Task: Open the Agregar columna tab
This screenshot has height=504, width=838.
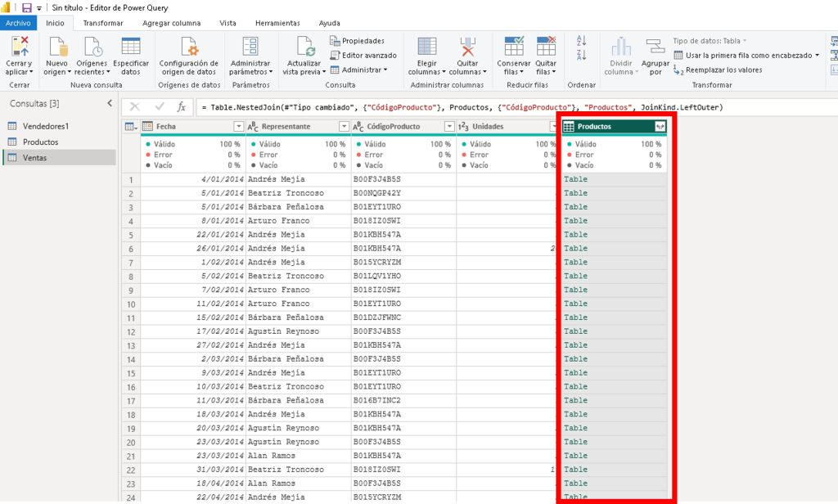Action: 171,23
